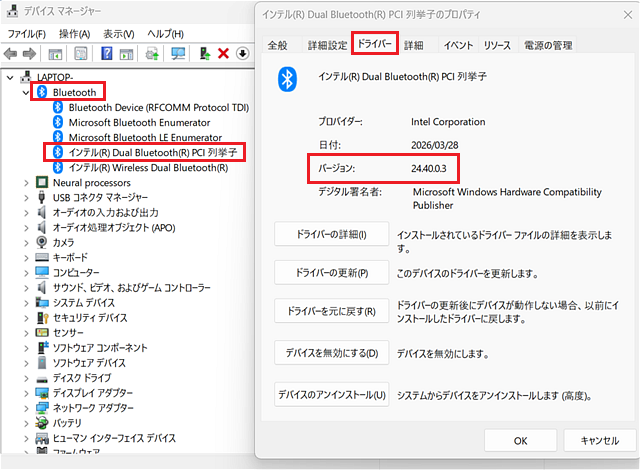The width and height of the screenshot is (640, 470).
Task: Click the ディスプレイ アダプター icon
Action: point(42,393)
